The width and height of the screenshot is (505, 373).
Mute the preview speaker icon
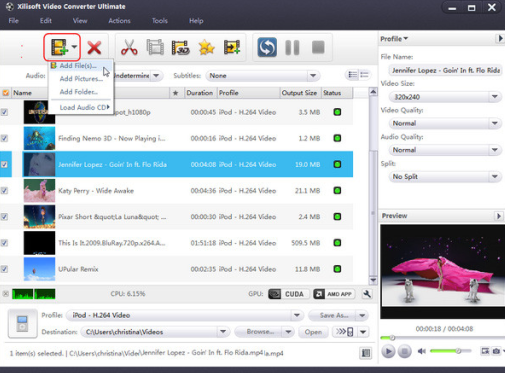[x=422, y=351]
